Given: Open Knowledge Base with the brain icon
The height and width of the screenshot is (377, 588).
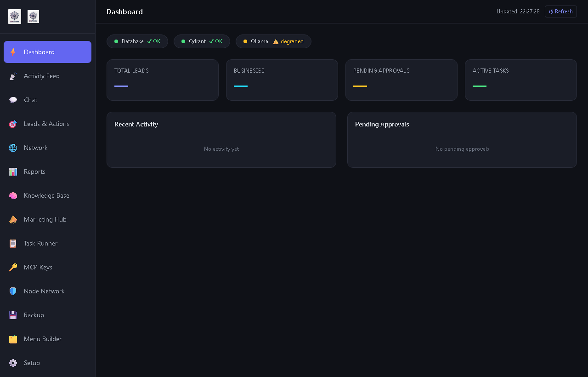Looking at the screenshot, I should pyautogui.click(x=13, y=195).
